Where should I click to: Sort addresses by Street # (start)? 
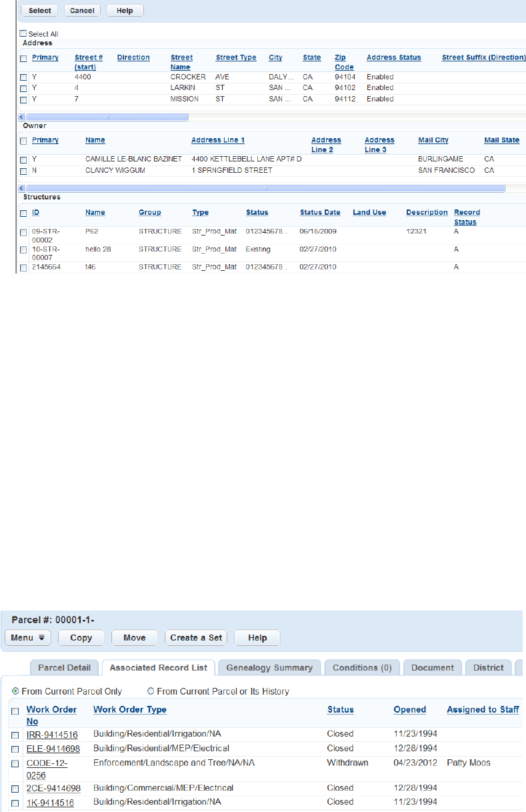(x=89, y=62)
